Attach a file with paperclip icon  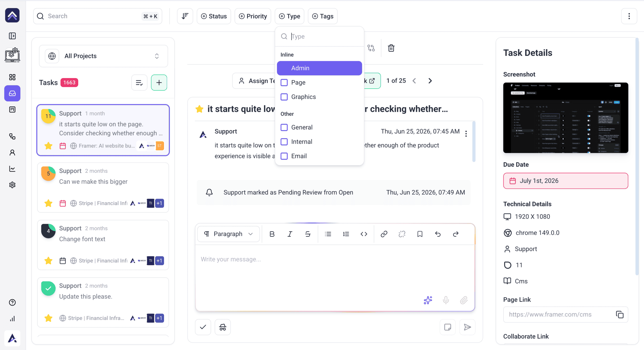pyautogui.click(x=464, y=300)
